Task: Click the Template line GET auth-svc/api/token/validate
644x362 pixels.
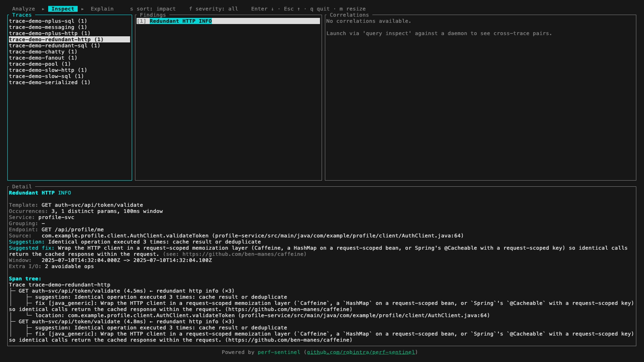Action: tap(76, 205)
